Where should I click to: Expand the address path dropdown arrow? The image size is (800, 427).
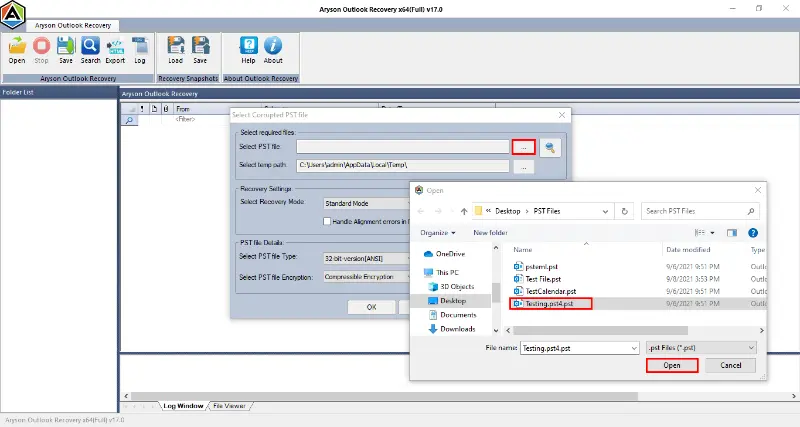click(x=605, y=211)
